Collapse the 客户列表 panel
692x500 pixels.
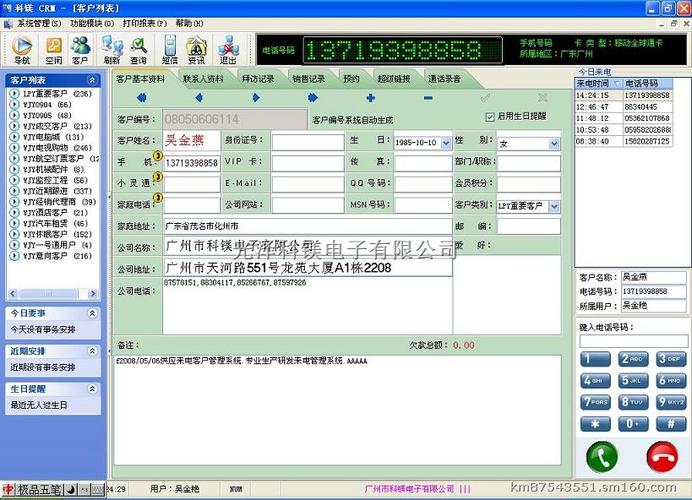92,80
